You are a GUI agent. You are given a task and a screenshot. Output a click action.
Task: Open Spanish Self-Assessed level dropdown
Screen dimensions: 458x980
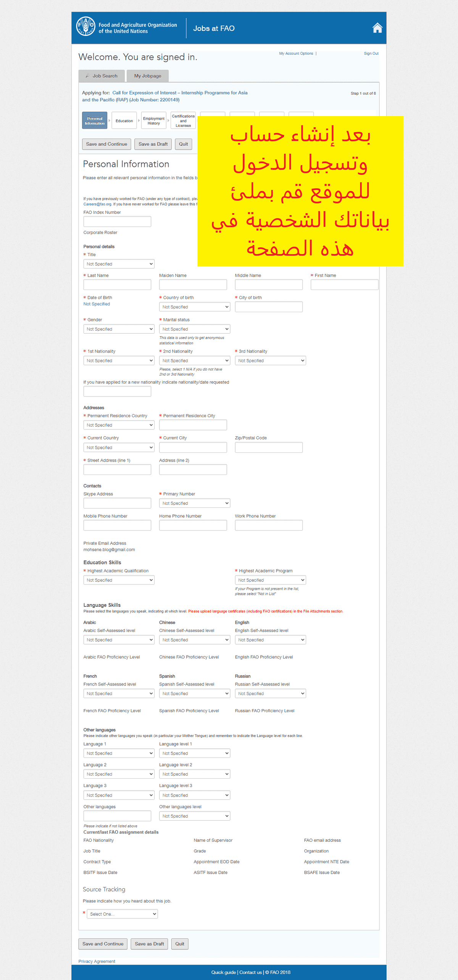point(195,693)
